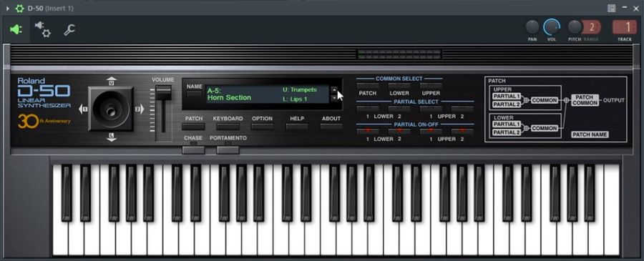Image resolution: width=644 pixels, height=261 pixels.
Task: Click Lower PARTIAL 2 block in diagram
Action: click(507, 132)
